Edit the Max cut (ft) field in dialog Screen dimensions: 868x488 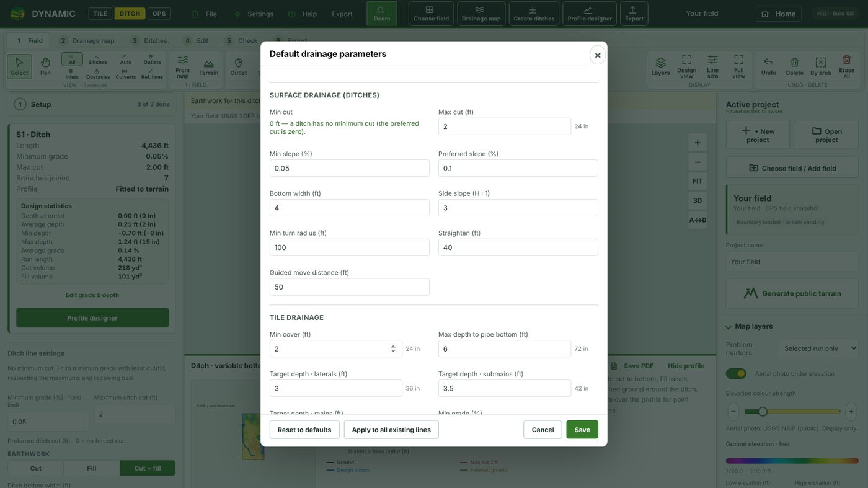pyautogui.click(x=505, y=126)
